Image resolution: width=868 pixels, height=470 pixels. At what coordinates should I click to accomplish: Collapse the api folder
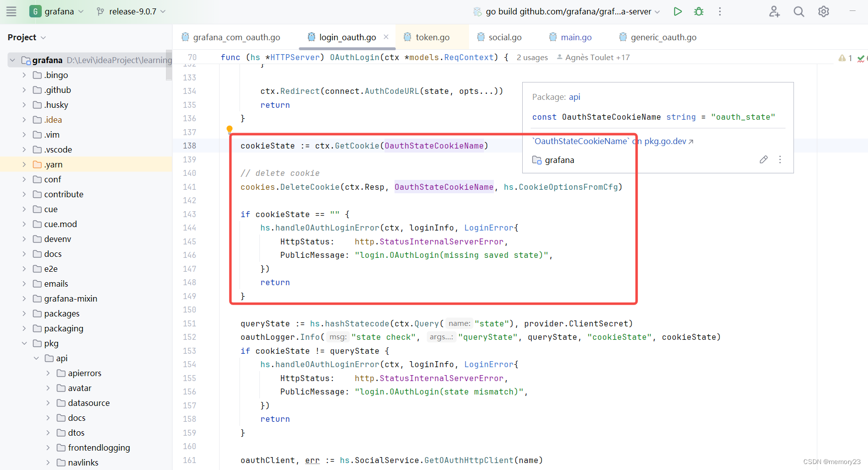tap(36, 358)
